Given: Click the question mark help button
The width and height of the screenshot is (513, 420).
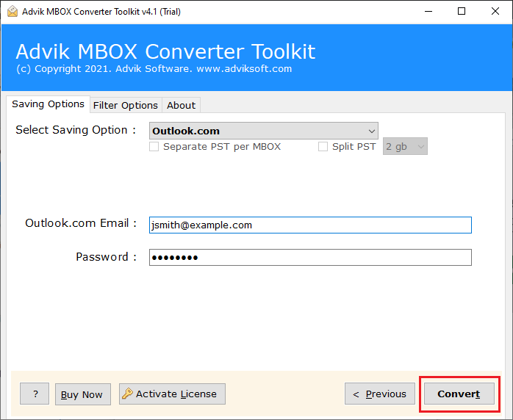Looking at the screenshot, I should [35, 394].
